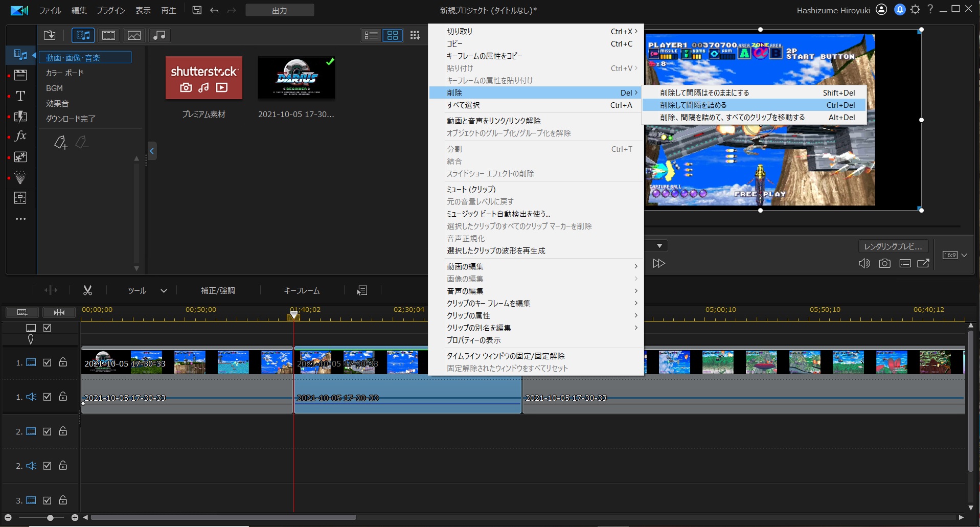The width and height of the screenshot is (980, 527).
Task: Expand クリップのキー フレームを編集 submenu
Action: (536, 303)
